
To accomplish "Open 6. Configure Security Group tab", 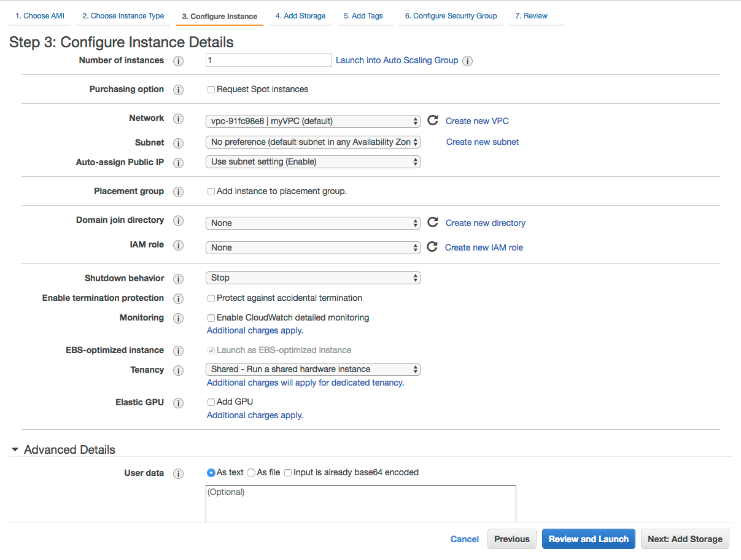I will point(451,16).
